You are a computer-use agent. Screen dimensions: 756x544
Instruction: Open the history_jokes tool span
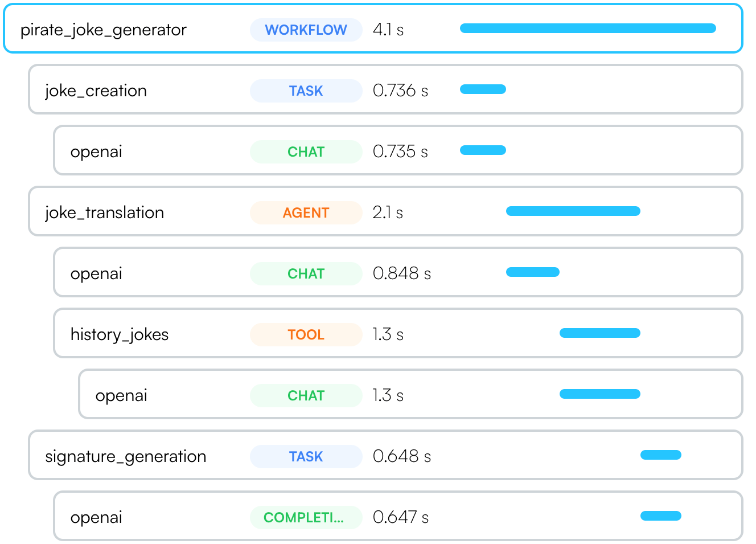[x=398, y=333]
